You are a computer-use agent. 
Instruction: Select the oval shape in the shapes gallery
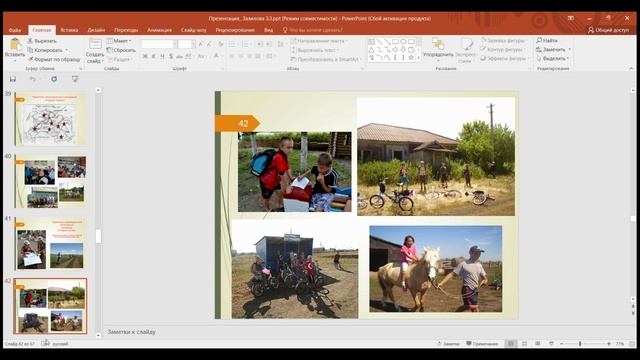coord(403,42)
